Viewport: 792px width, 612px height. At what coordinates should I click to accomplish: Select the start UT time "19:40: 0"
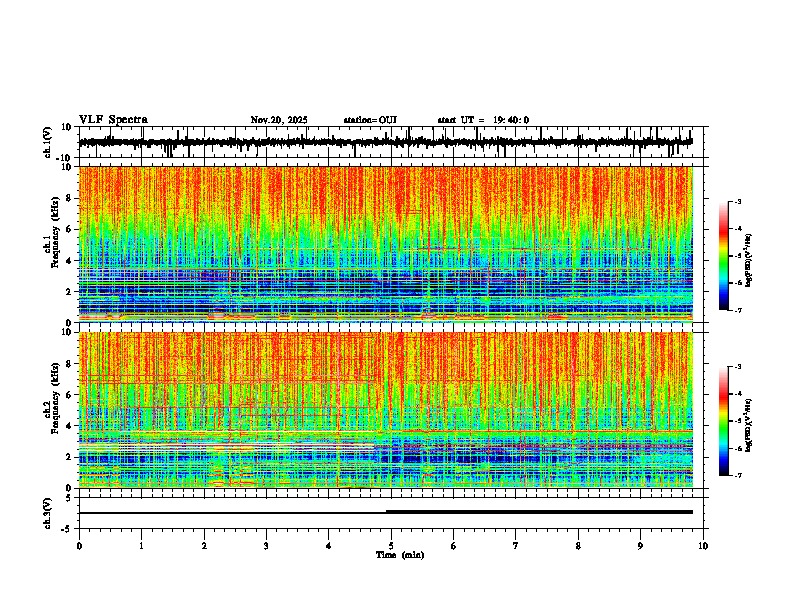(x=511, y=120)
